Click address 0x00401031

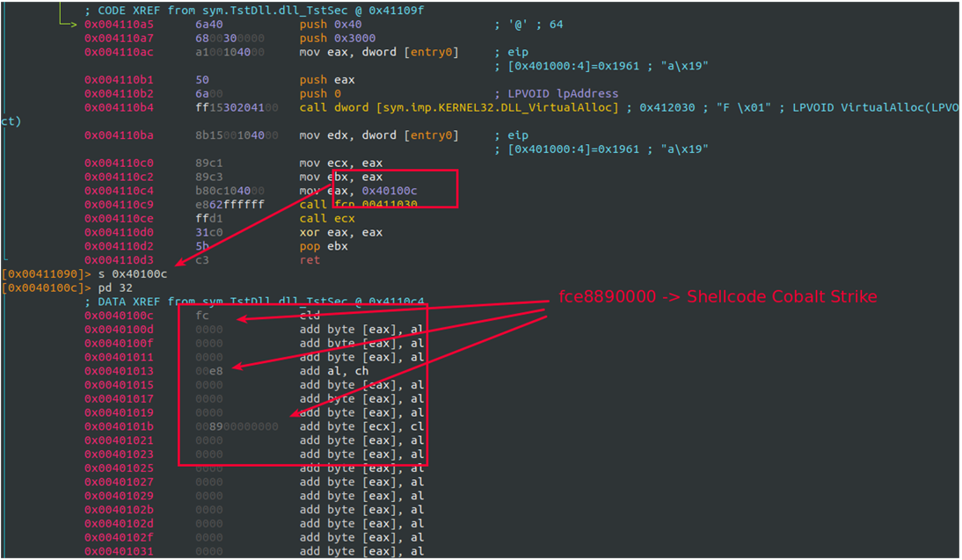click(x=119, y=551)
